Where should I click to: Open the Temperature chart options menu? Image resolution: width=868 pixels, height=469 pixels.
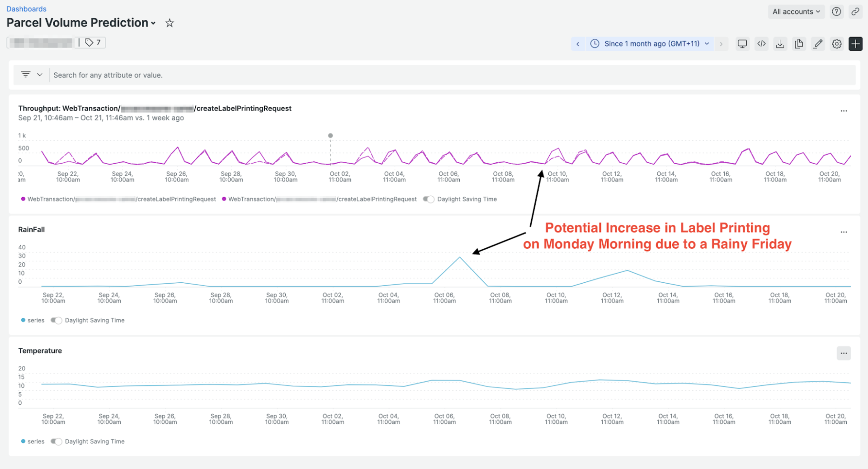click(x=844, y=353)
